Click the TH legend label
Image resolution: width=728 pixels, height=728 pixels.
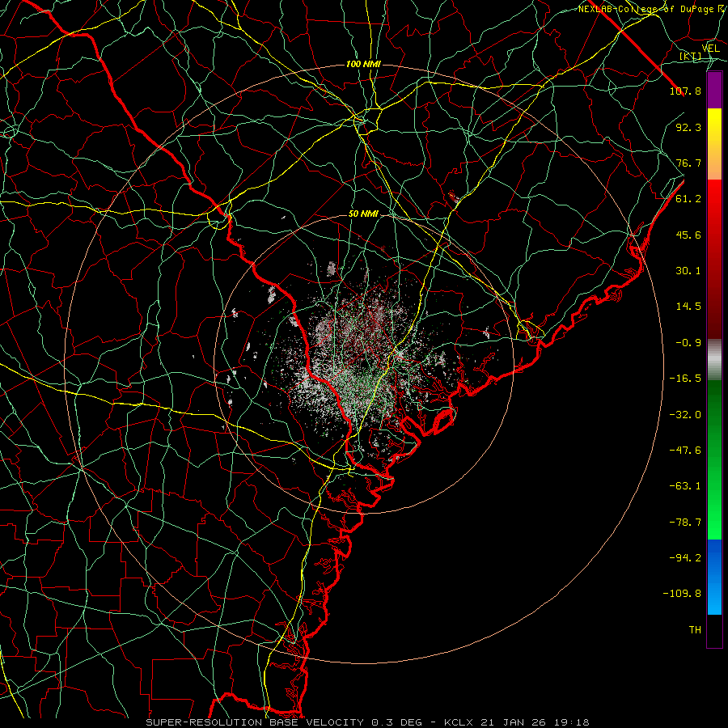click(695, 630)
